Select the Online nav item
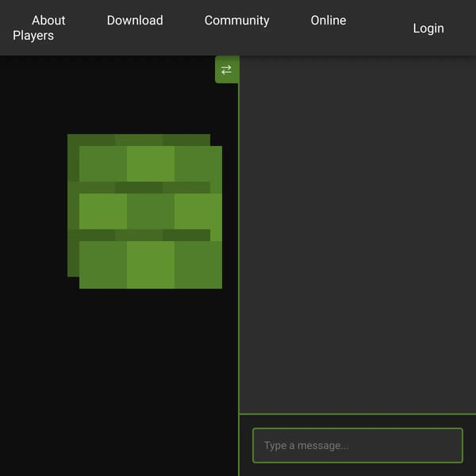Viewport: 476px width, 476px height. pos(328,21)
